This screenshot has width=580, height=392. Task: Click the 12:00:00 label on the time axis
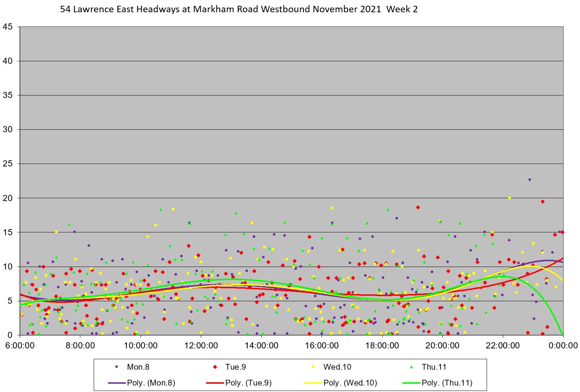pyautogui.click(x=201, y=345)
